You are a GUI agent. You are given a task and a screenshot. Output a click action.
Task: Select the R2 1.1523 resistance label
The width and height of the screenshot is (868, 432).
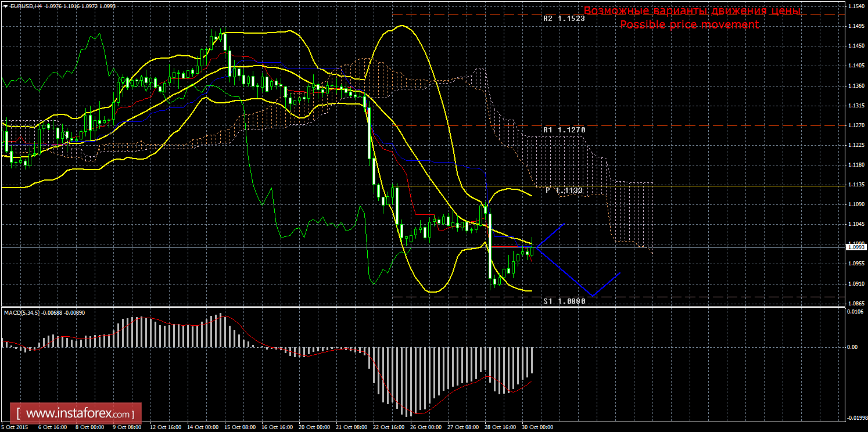point(564,19)
